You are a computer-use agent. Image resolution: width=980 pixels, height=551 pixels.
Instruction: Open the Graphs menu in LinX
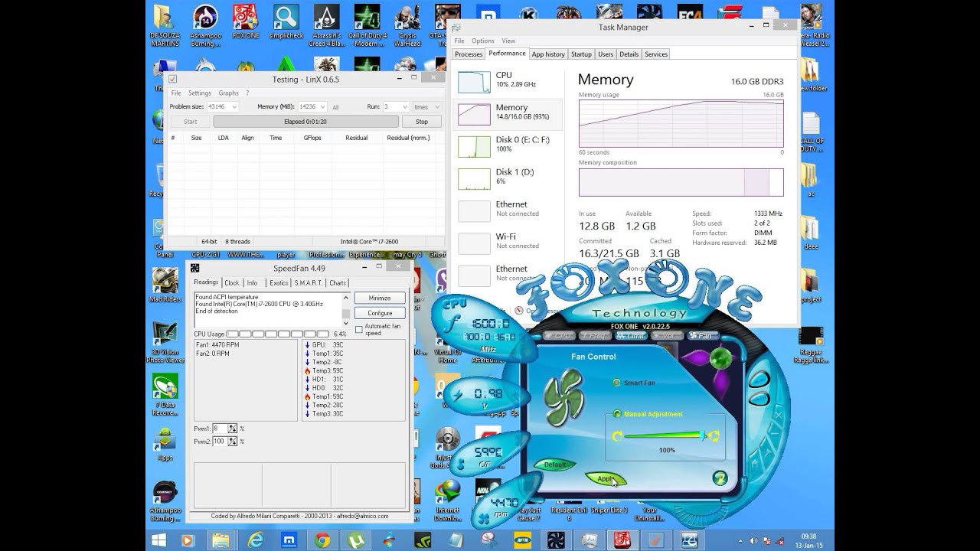pyautogui.click(x=229, y=93)
